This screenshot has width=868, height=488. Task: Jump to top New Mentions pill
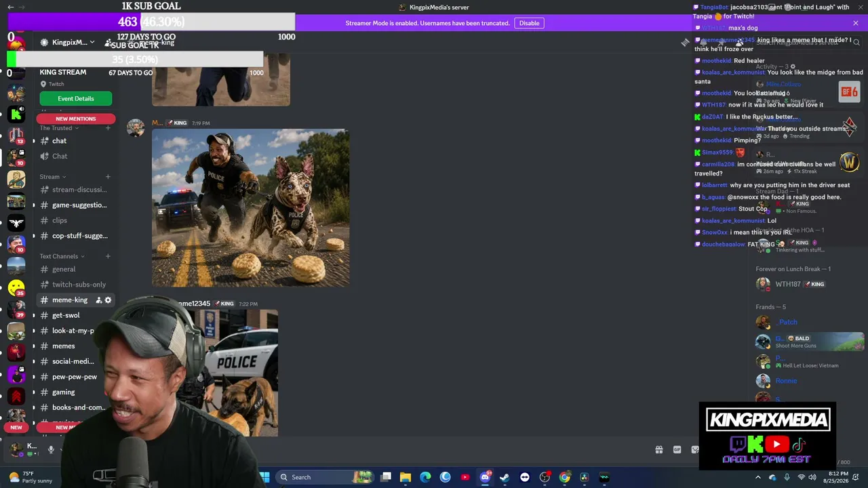[x=76, y=119]
